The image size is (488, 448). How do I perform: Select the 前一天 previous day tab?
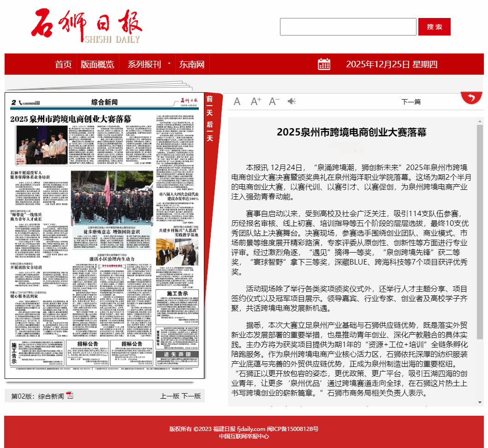209,105
